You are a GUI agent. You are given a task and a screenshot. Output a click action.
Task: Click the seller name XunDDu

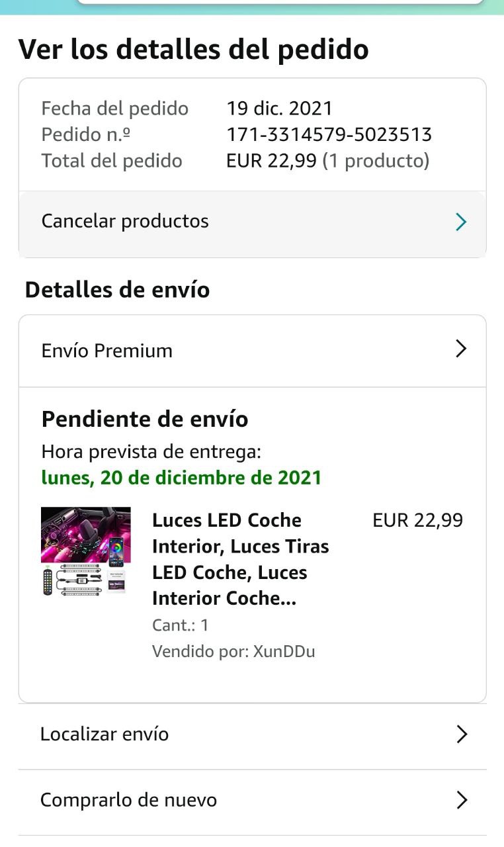[x=284, y=652]
